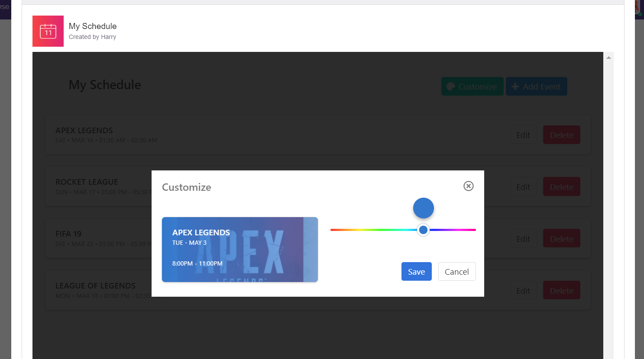Click the 'ROCKET LEAGUE' event title
The height and width of the screenshot is (359, 644).
87,182
